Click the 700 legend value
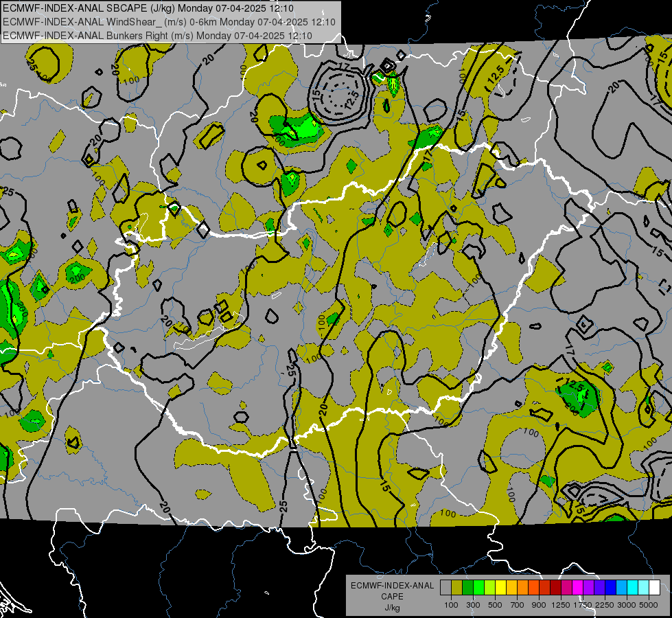 pyautogui.click(x=518, y=605)
